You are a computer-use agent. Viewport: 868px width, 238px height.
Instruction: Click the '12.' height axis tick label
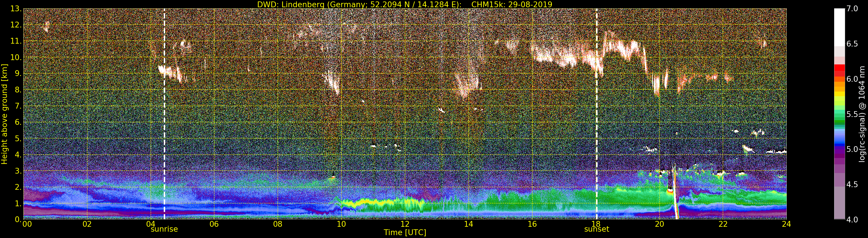coord(16,25)
